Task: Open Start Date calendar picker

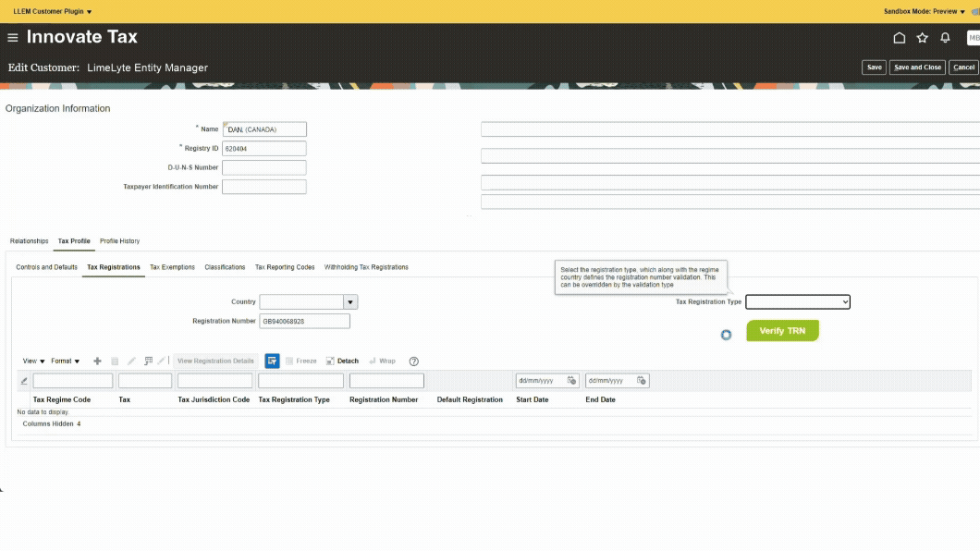Action: coord(571,381)
